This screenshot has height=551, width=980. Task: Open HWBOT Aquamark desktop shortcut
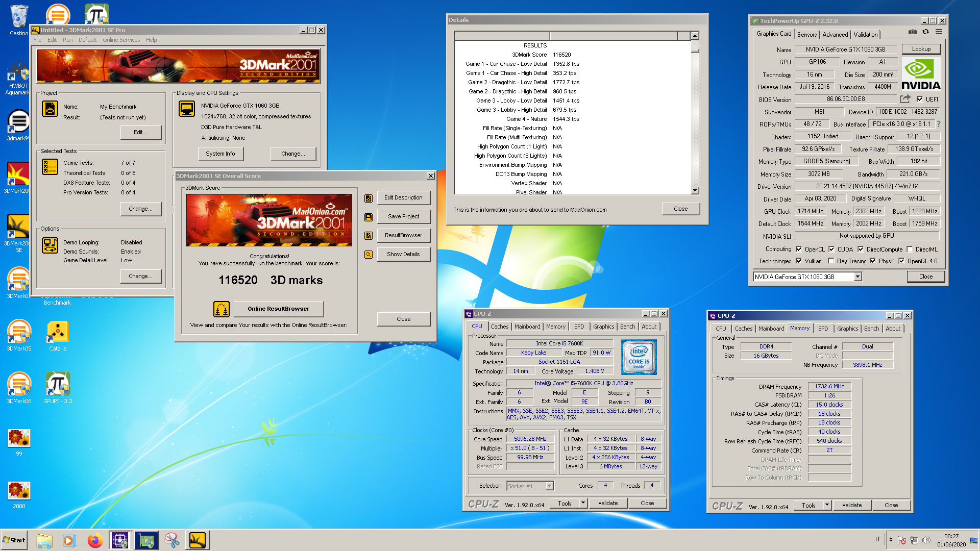click(17, 78)
